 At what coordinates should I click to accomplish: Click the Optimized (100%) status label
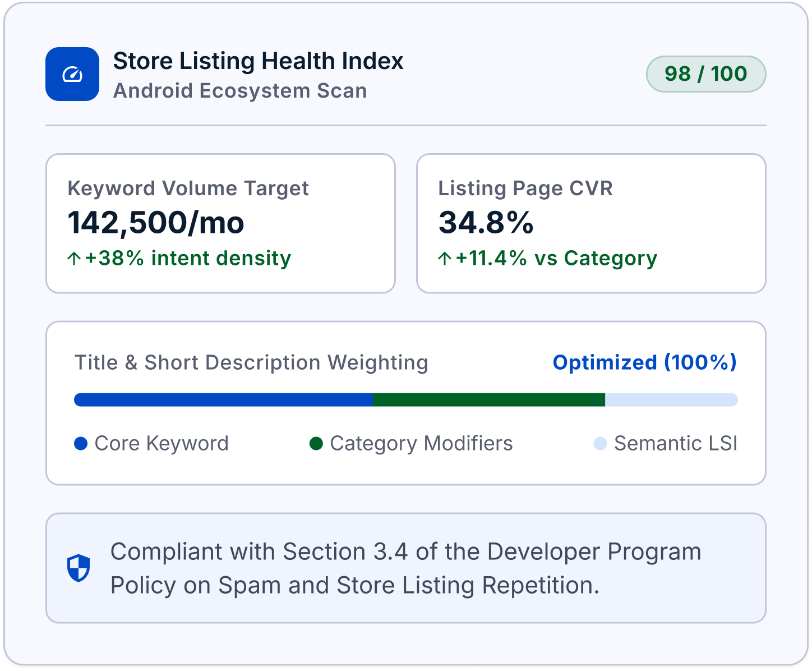coord(645,362)
